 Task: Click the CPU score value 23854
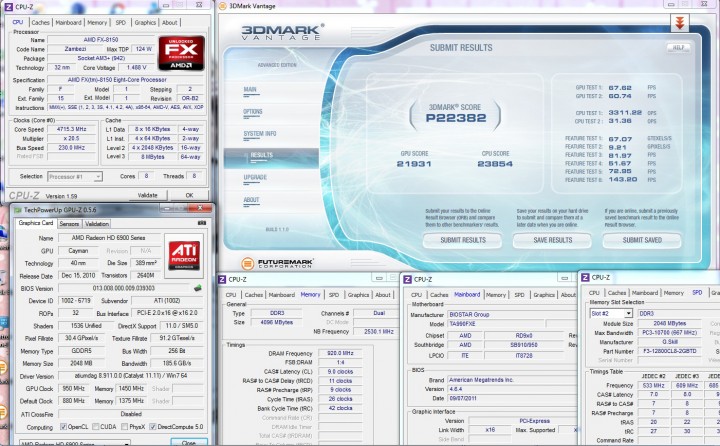click(x=495, y=164)
